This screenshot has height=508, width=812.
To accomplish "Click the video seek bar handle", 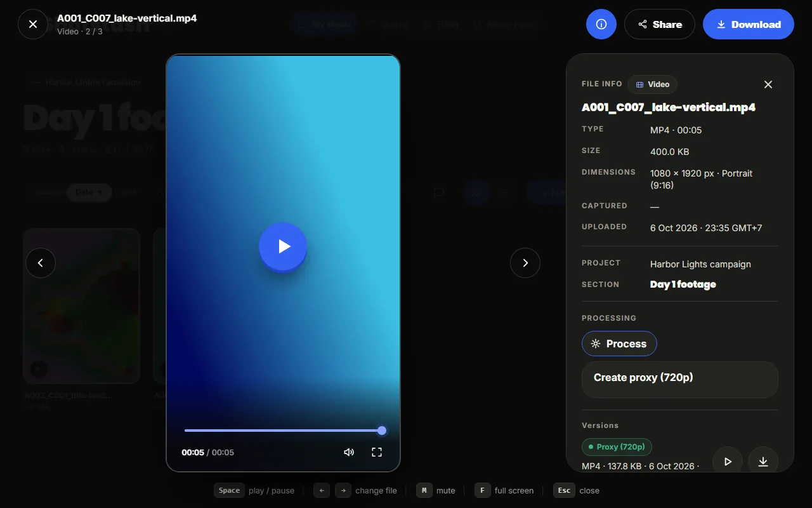I will coord(382,431).
